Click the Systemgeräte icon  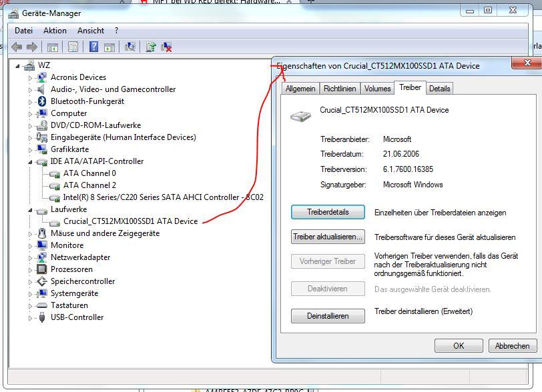coord(42,293)
